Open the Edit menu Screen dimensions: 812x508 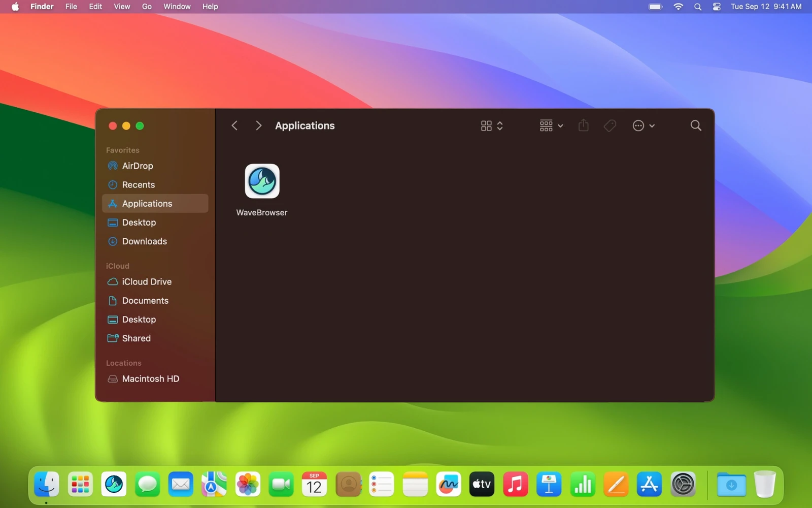pos(95,7)
